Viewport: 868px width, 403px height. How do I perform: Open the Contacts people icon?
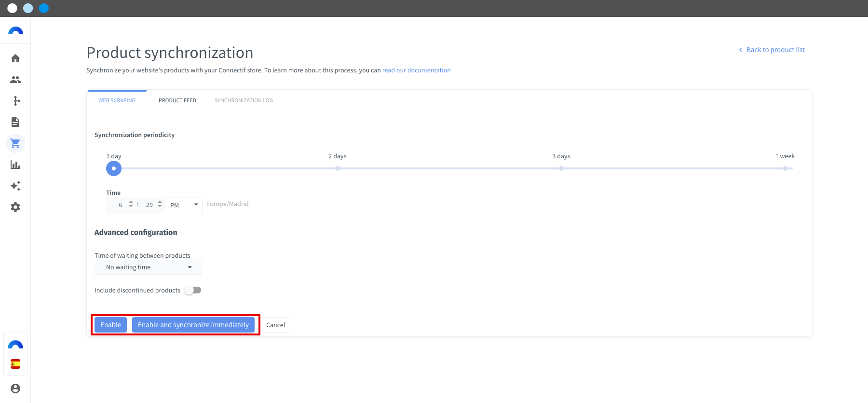click(x=15, y=80)
